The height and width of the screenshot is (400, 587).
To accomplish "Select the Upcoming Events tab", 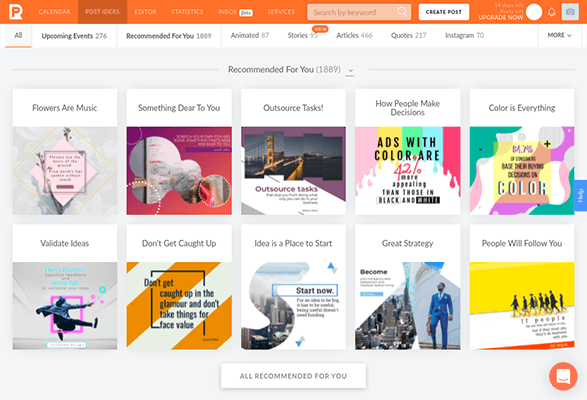I will point(74,36).
